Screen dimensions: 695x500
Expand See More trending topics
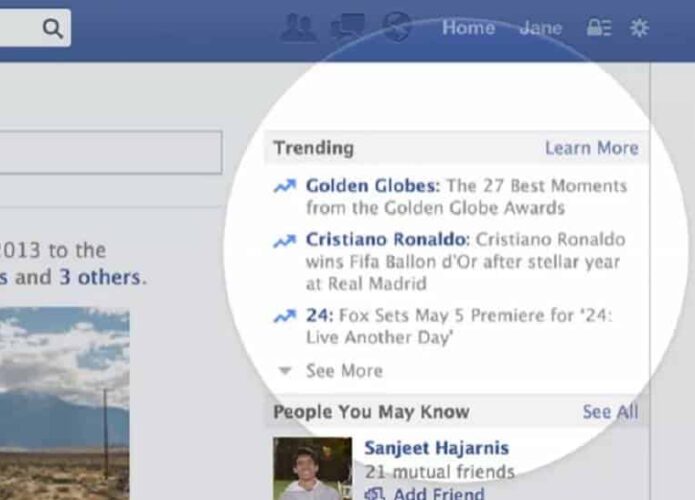pyautogui.click(x=344, y=371)
